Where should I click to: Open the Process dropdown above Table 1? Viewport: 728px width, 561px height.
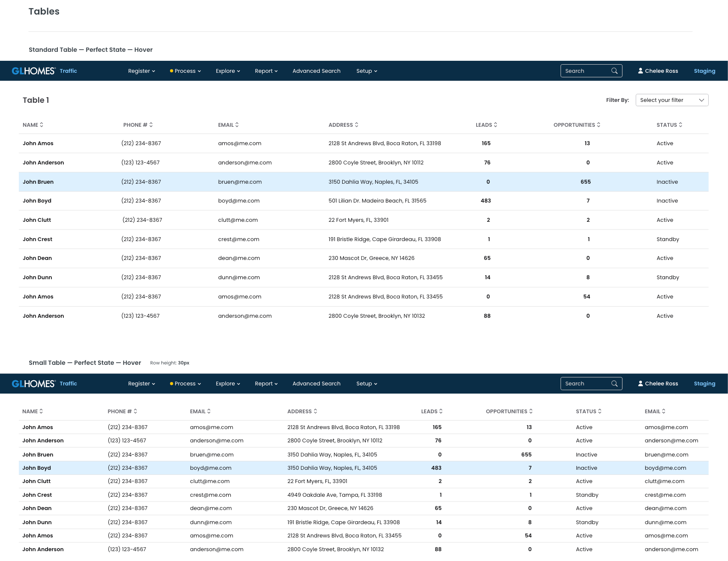[185, 71]
